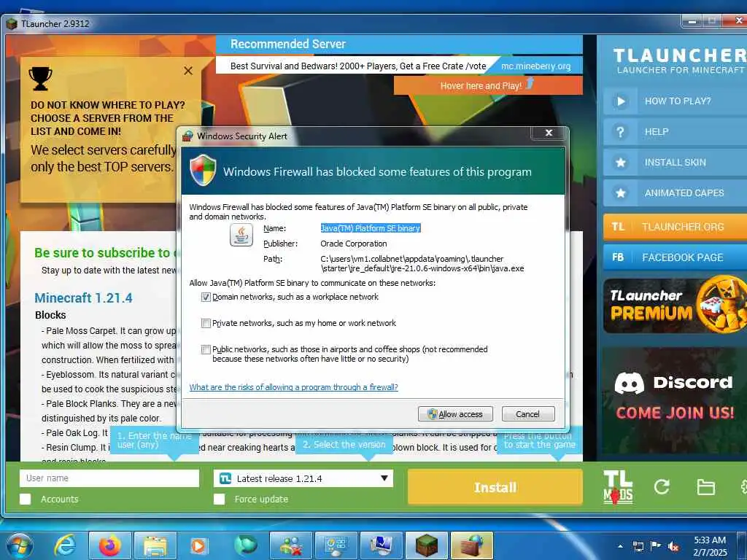Click the yellow Install button

pos(495,486)
